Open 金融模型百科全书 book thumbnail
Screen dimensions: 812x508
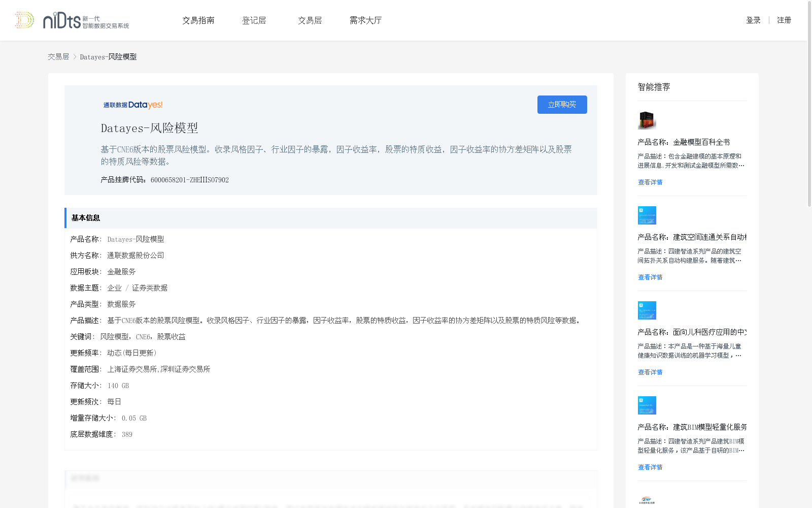647,120
